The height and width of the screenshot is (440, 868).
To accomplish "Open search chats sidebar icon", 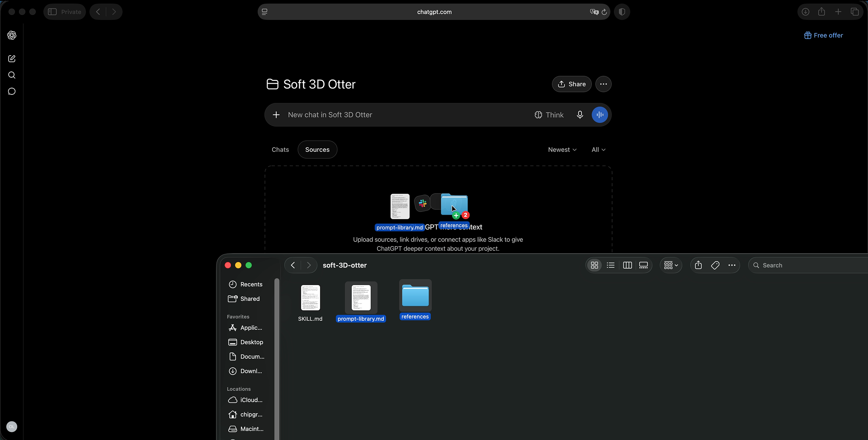I will (12, 75).
